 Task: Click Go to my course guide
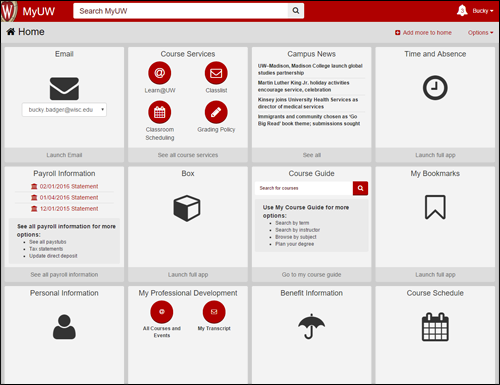[311, 275]
